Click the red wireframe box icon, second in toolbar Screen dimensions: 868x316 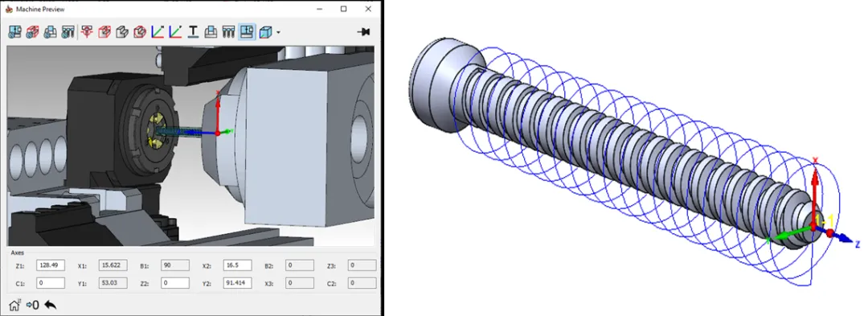(x=33, y=32)
